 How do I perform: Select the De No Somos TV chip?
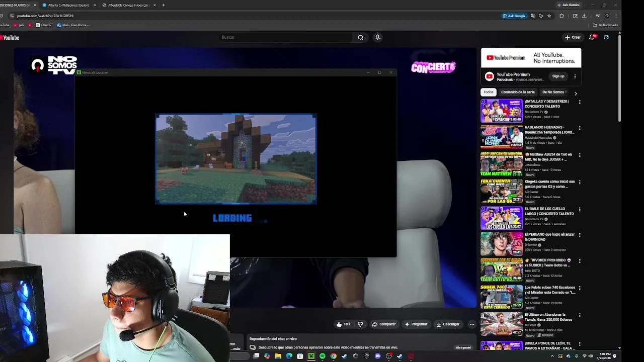click(554, 92)
